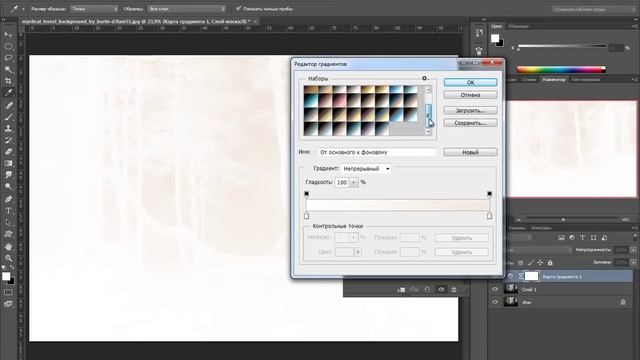Screen dimensions: 640x360
Task: Switch to the 'Навигатор' tab
Action: click(553, 80)
